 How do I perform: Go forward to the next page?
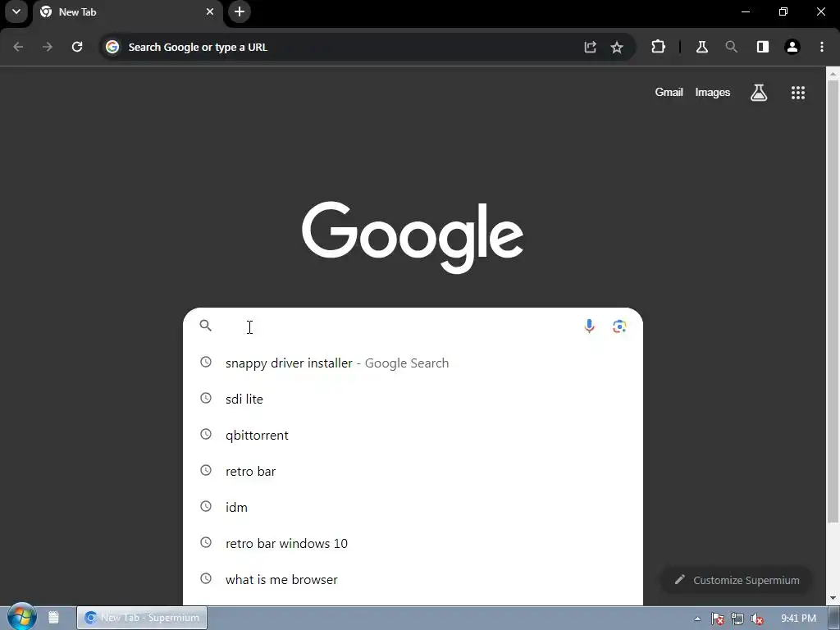point(48,47)
